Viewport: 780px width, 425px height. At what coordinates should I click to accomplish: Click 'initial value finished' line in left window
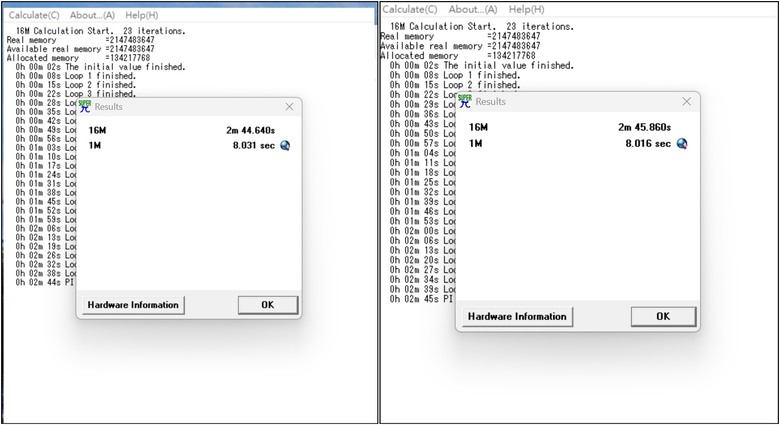click(x=100, y=67)
